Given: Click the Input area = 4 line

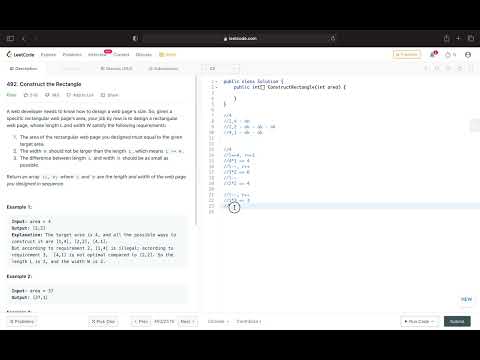Looking at the screenshot, I should (x=31, y=221).
